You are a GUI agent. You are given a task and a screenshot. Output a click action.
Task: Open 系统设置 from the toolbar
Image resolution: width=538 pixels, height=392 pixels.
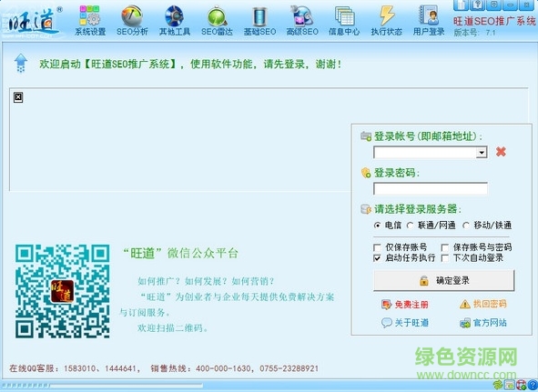(90, 21)
